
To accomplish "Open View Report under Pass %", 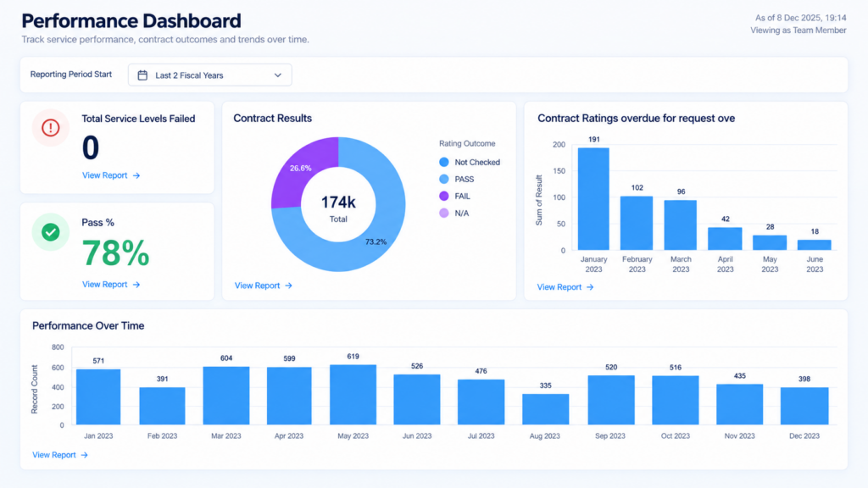I will (x=111, y=285).
